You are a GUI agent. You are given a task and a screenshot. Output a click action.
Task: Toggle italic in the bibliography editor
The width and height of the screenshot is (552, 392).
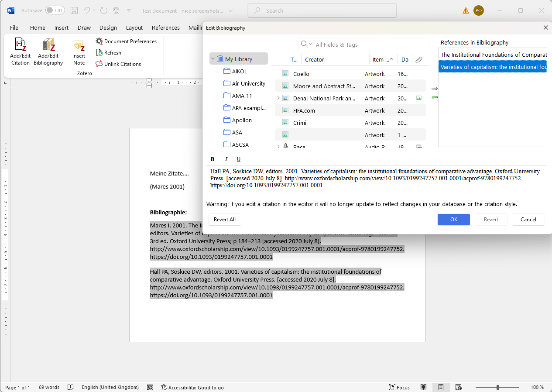(x=226, y=159)
